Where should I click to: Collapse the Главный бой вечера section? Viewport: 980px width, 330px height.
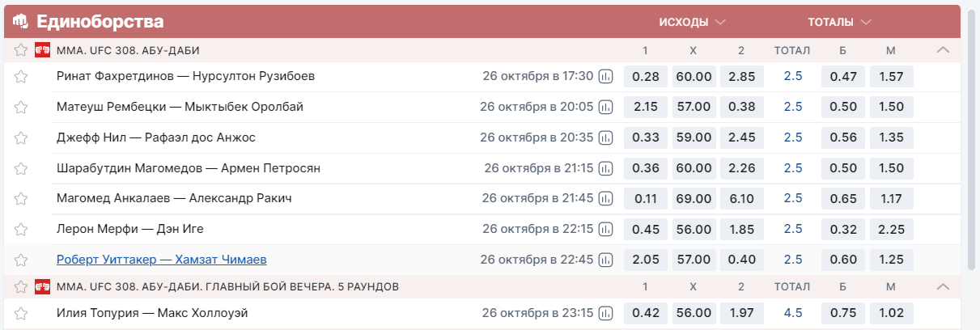point(943,286)
